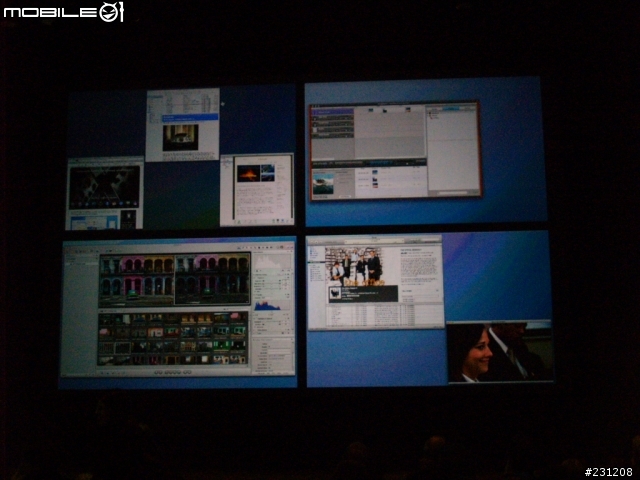Click the dark episode info box under The Office banner

(x=363, y=294)
